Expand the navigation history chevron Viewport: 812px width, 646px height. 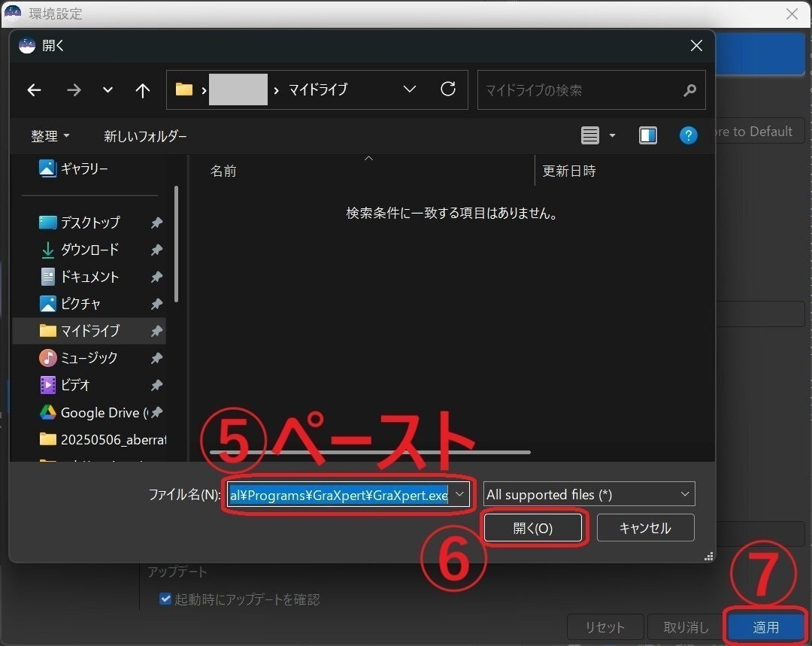107,89
